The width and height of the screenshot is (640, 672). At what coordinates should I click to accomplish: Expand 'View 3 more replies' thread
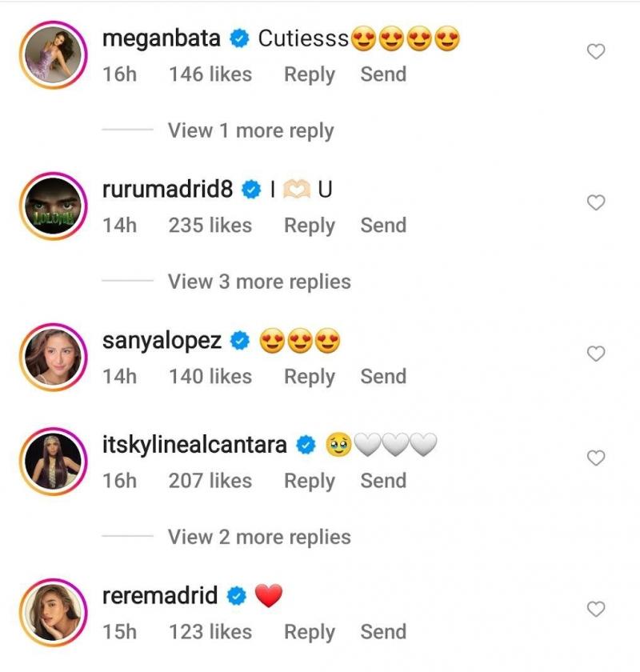[258, 282]
